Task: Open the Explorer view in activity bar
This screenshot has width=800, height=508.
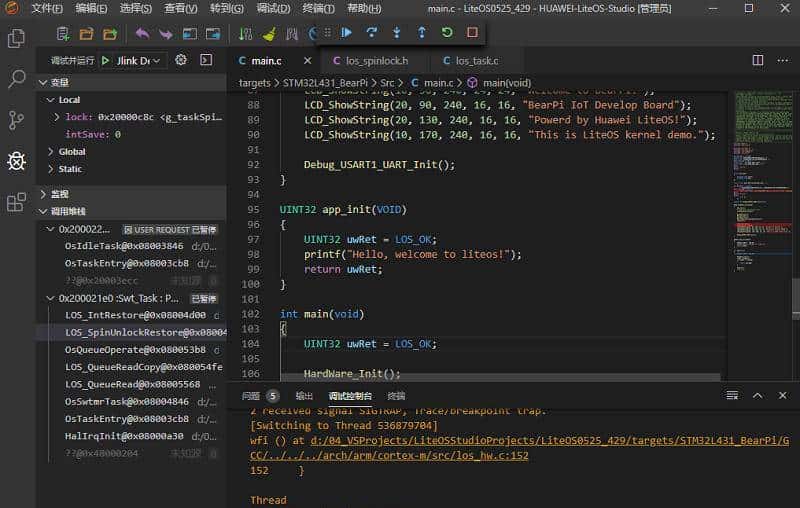Action: 16,38
